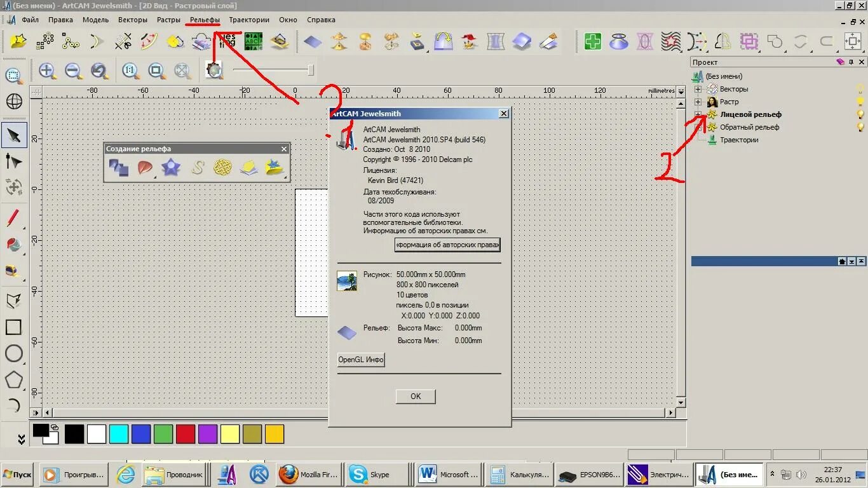Swap primary and secondary colour icon
Image resolution: width=868 pixels, height=488 pixels.
[55, 428]
